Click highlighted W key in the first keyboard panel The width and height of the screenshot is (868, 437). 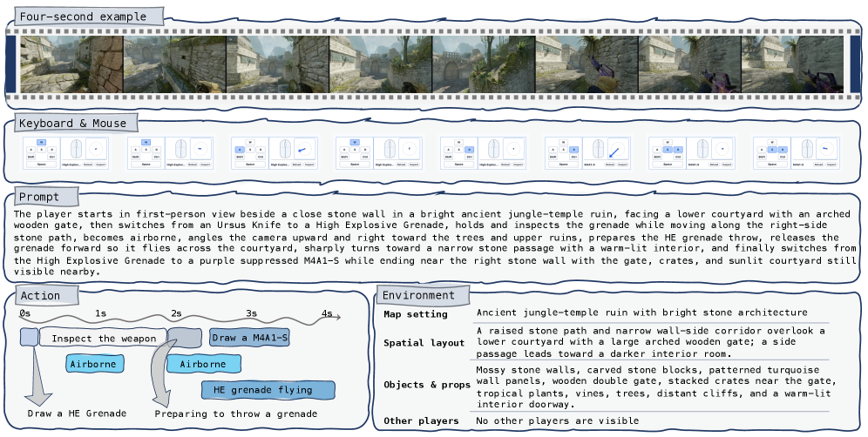42,142
